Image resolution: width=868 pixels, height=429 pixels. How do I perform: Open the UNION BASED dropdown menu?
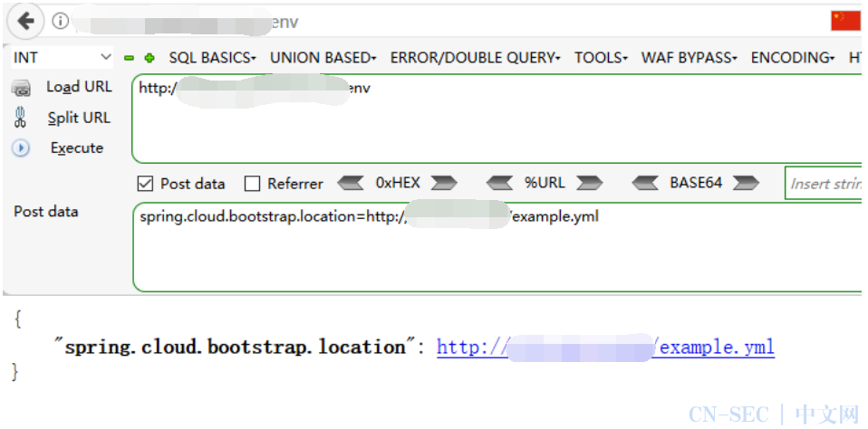[323, 58]
